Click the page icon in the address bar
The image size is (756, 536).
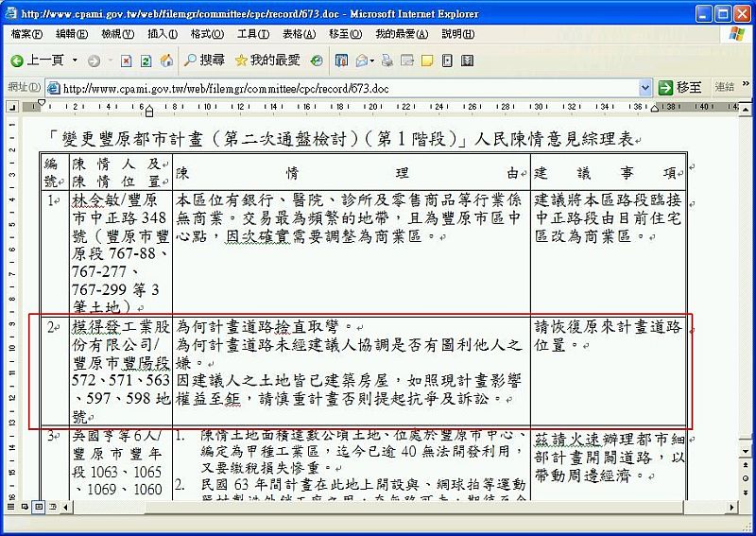click(x=54, y=88)
